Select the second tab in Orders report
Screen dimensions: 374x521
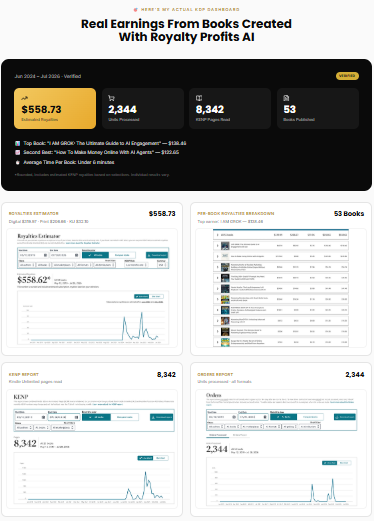(x=240, y=435)
